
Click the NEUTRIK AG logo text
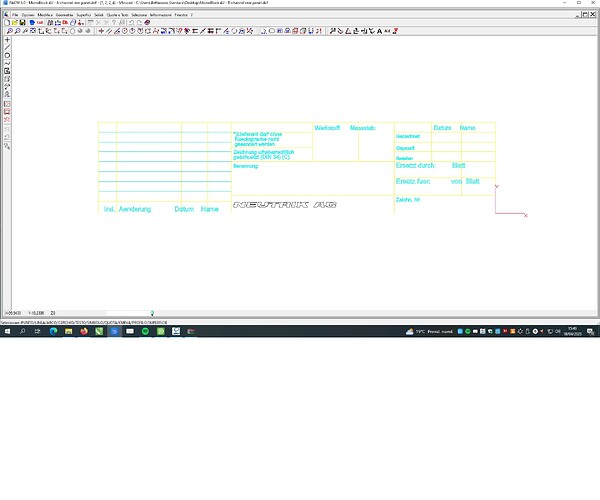click(x=285, y=205)
